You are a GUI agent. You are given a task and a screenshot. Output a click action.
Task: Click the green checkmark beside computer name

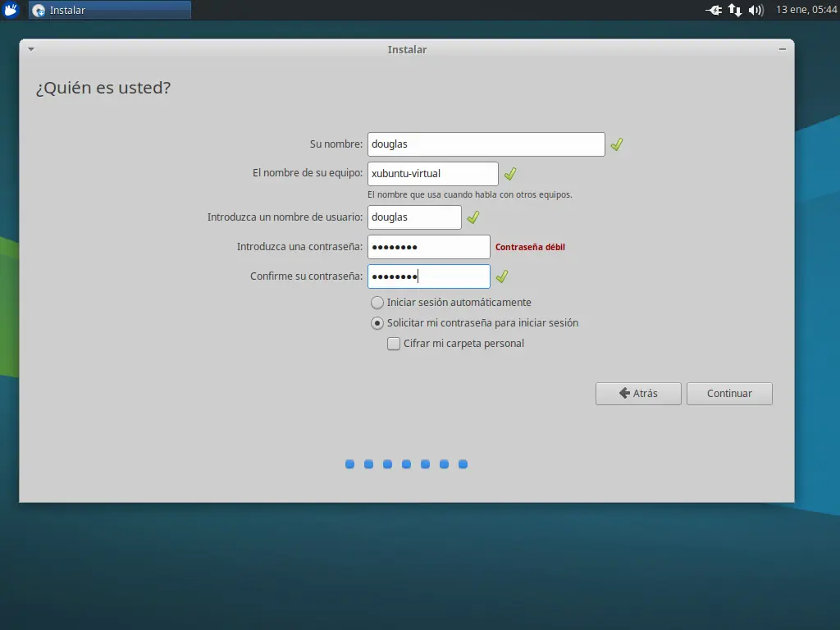510,174
